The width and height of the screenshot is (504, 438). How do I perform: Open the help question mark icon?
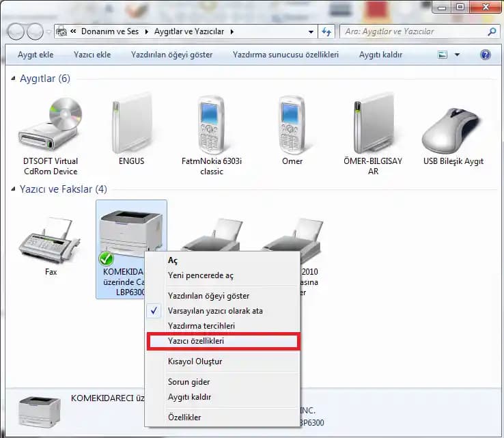pyautogui.click(x=486, y=55)
